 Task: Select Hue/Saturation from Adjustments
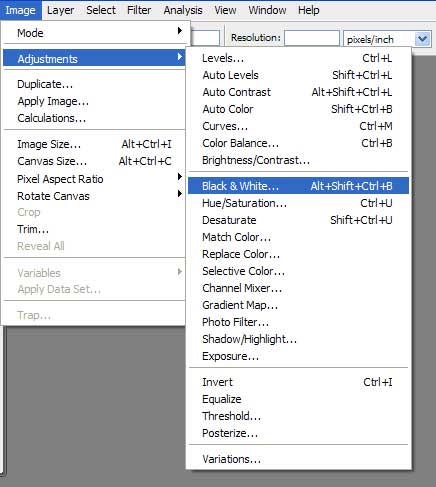(x=298, y=203)
